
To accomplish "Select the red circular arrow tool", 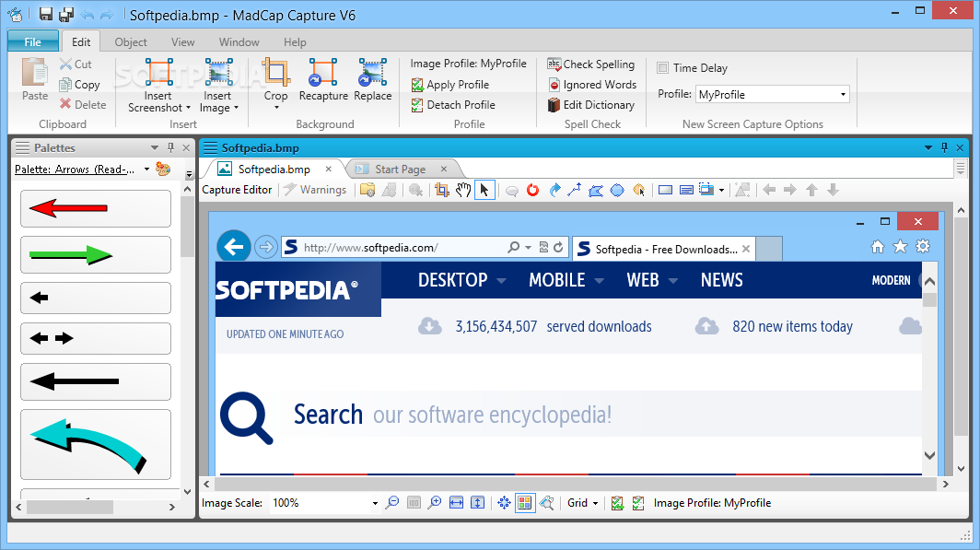I will 532,190.
